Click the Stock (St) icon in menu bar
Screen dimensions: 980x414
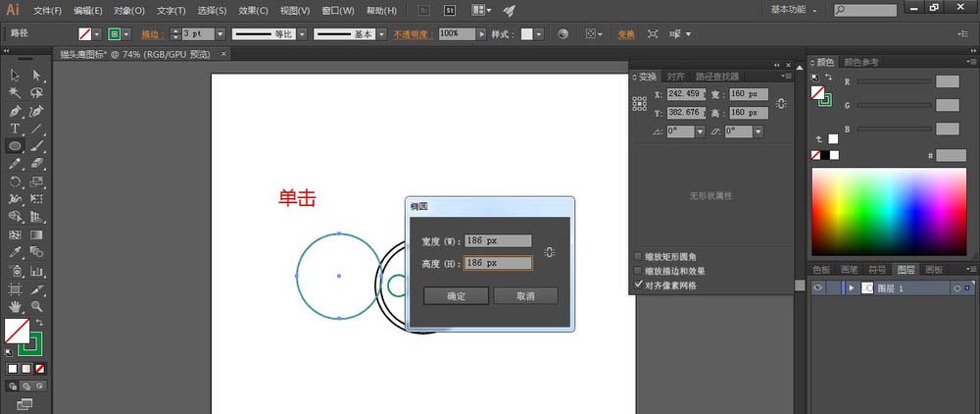pos(450,10)
